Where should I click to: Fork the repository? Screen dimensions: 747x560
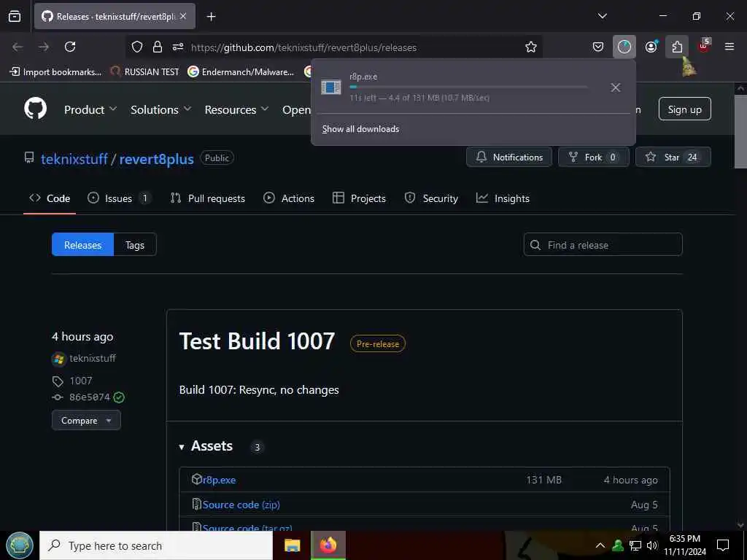[594, 157]
